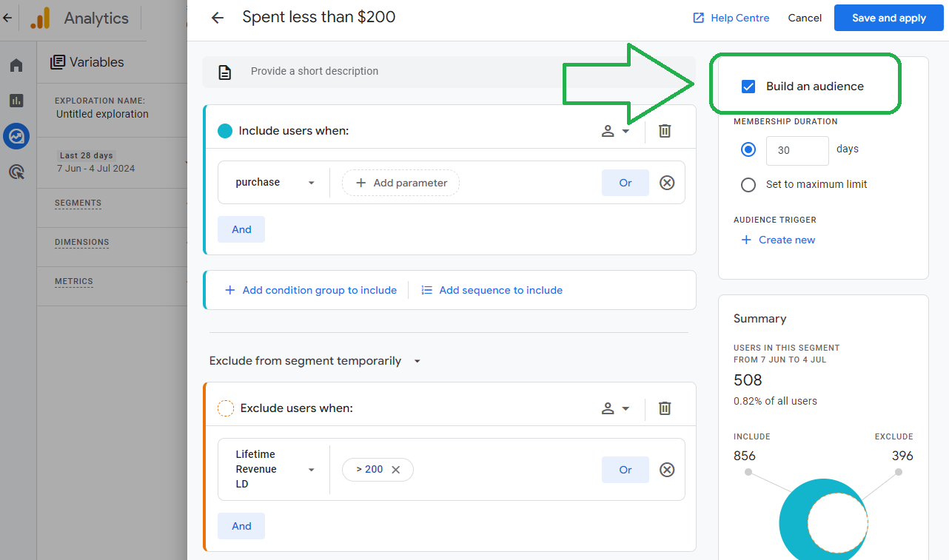Image resolution: width=949 pixels, height=560 pixels.
Task: Open Lifetime Revenue LD dropdown
Action: (275, 470)
